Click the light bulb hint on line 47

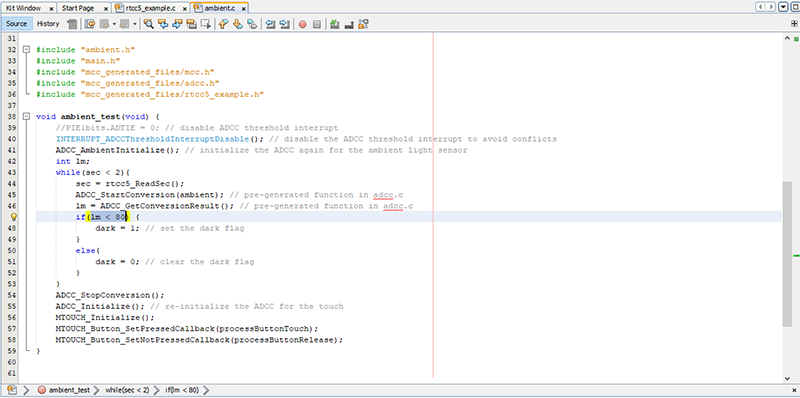[x=14, y=217]
